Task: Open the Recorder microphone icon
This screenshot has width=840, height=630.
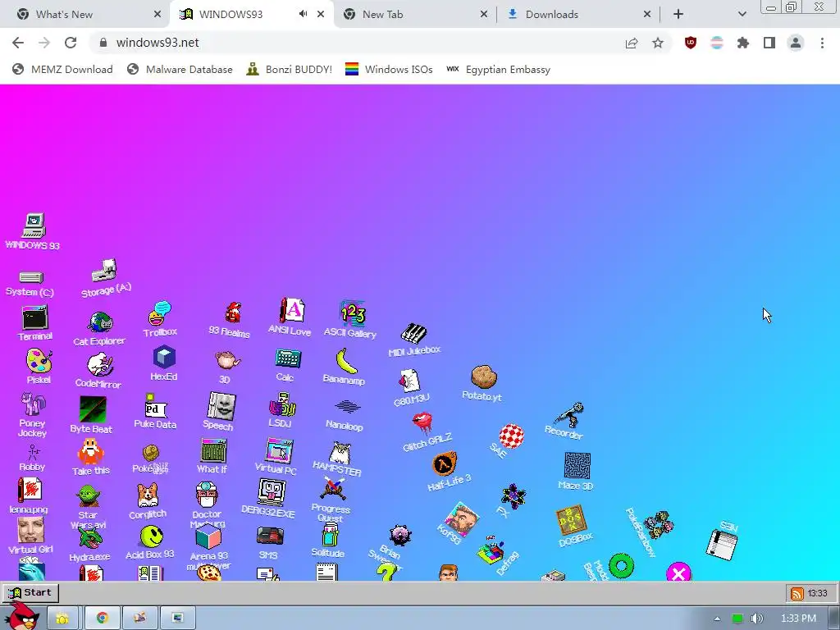Action: 568,416
